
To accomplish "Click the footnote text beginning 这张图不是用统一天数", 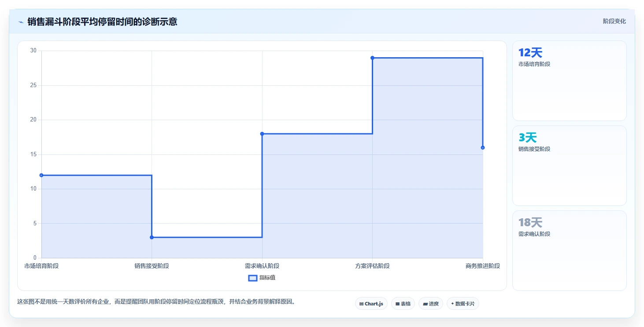I will (156, 302).
